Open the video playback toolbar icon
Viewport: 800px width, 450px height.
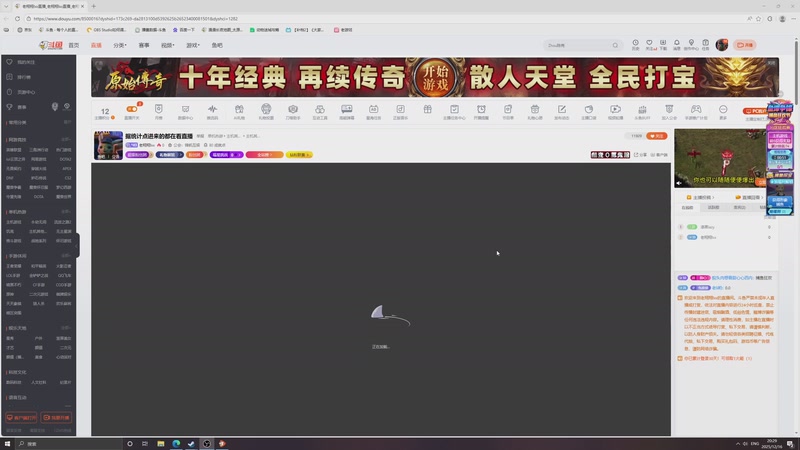click(615, 109)
